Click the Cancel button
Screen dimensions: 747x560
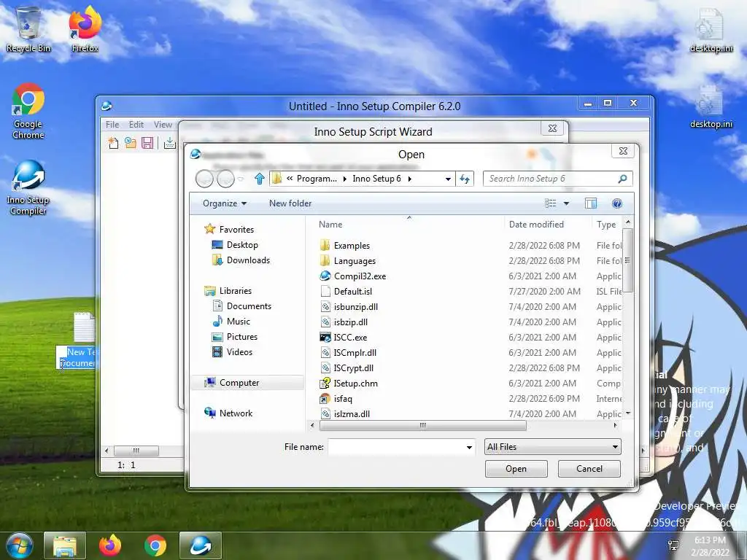tap(589, 469)
